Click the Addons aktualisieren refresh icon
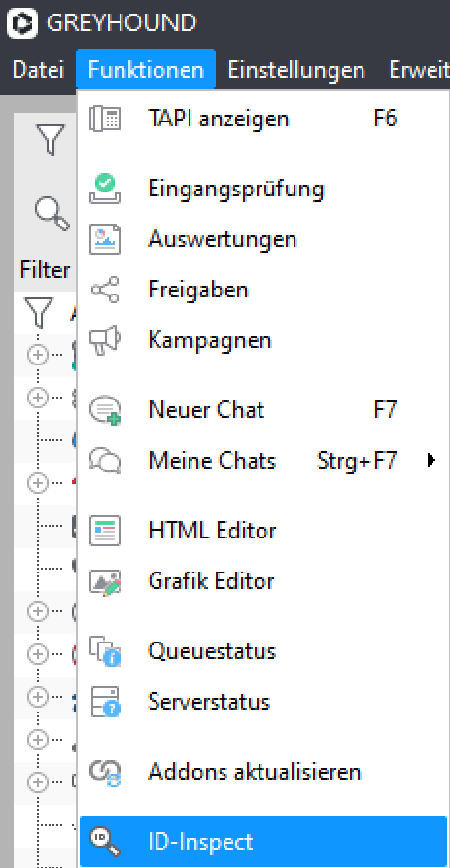Screen dimensions: 450x868 click(105, 772)
